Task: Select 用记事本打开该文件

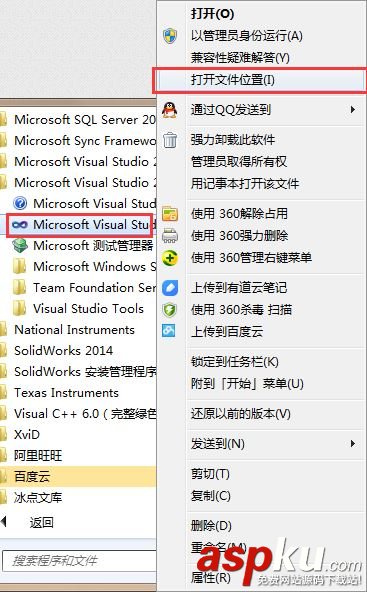Action: pyautogui.click(x=245, y=184)
